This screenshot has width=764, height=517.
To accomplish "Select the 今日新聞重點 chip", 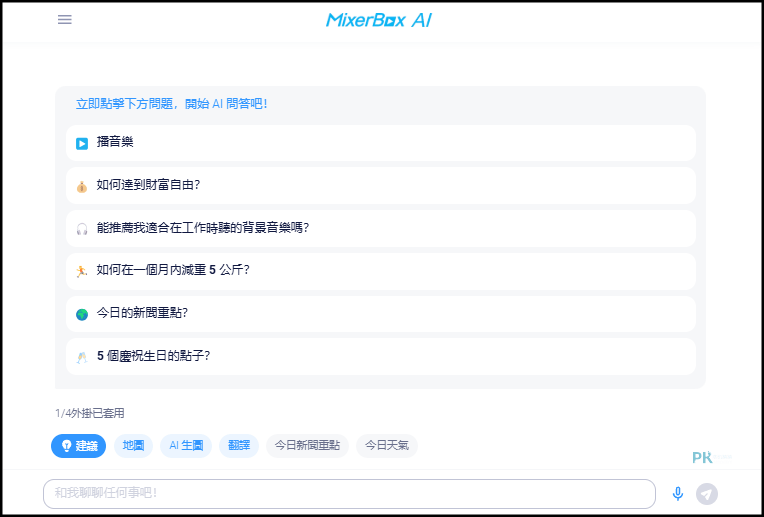I will [x=307, y=446].
